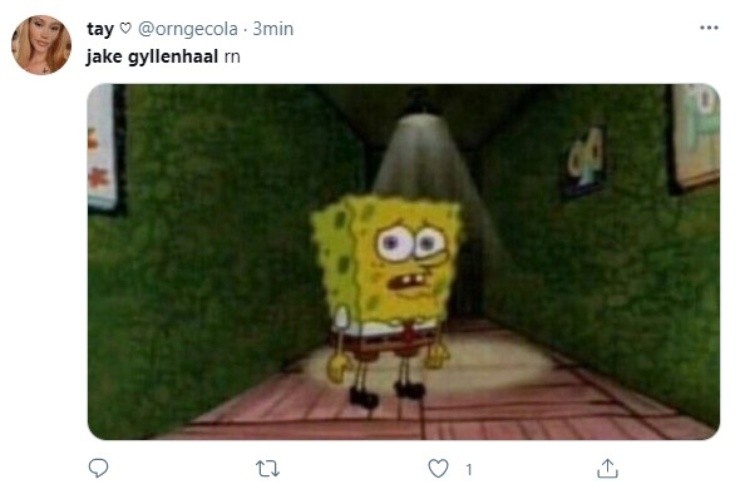740x494 pixels.
Task: Open the tweet via 3min timestamp
Action: coord(273,29)
